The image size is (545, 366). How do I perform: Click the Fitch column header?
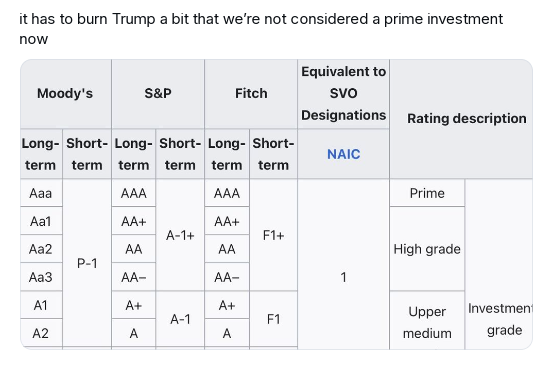[x=251, y=93]
